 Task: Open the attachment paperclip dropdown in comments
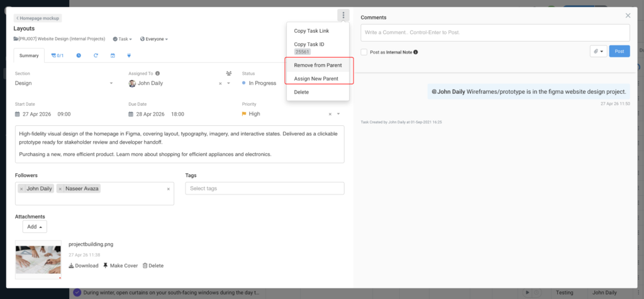[598, 52]
